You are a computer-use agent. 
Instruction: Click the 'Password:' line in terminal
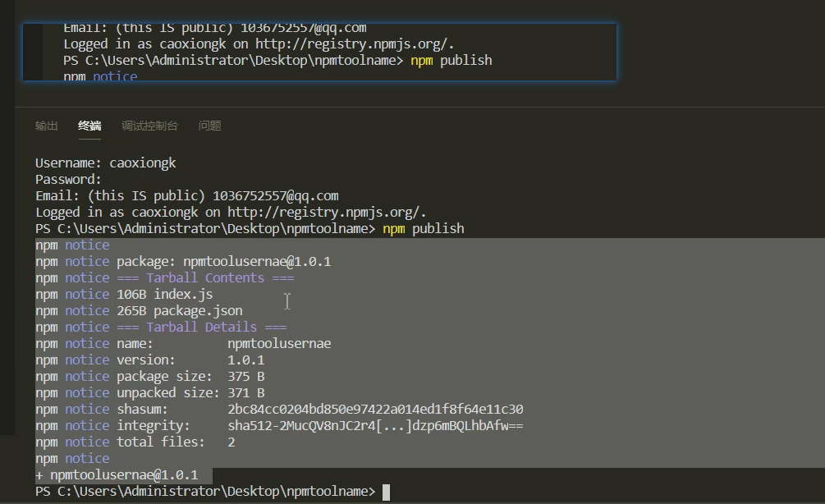68,180
